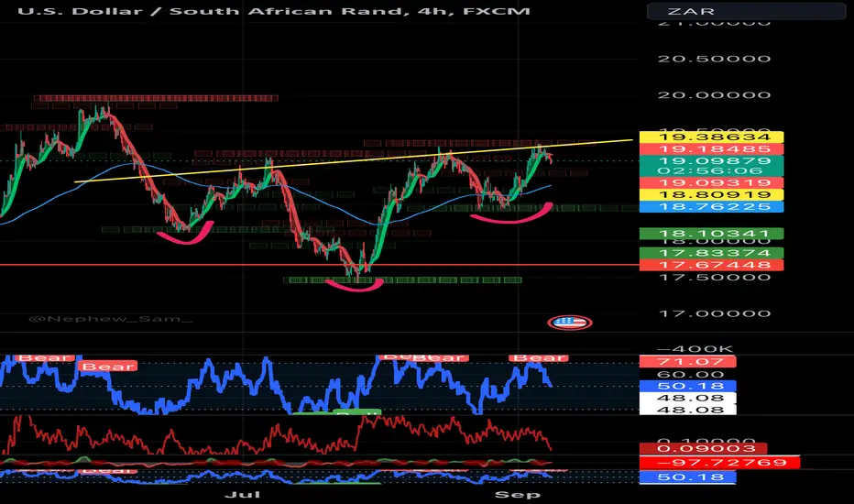Click the yellow 19.38634 price label
The height and width of the screenshot is (504, 854).
pyautogui.click(x=711, y=137)
